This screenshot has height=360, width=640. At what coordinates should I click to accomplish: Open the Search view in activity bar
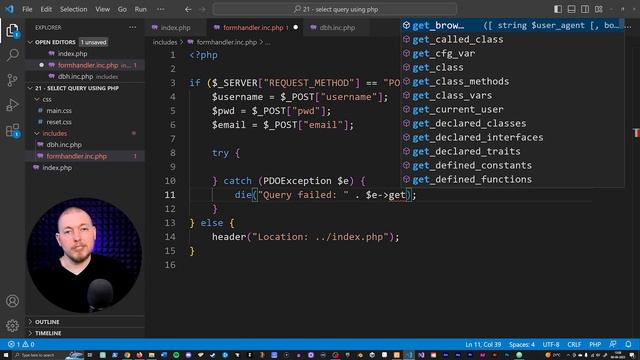point(12,55)
